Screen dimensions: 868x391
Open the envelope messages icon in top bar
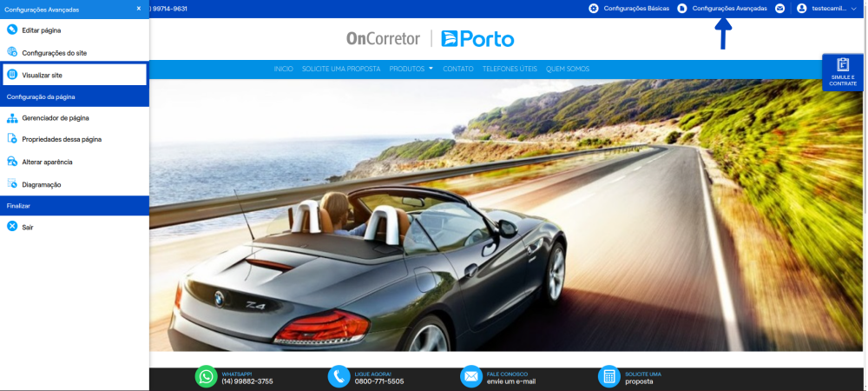780,9
